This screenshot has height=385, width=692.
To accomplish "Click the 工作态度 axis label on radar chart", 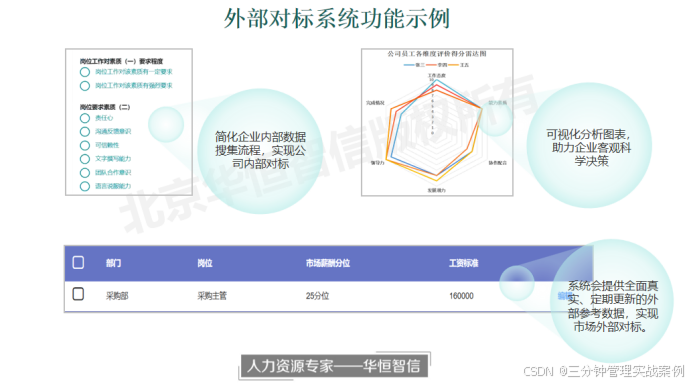I will (x=436, y=75).
